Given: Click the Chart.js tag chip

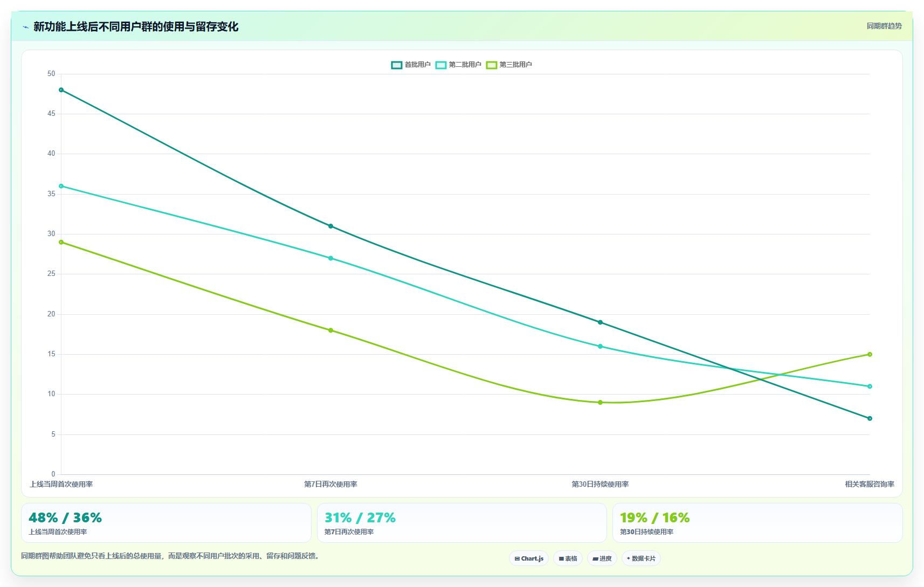Looking at the screenshot, I should pos(529,558).
